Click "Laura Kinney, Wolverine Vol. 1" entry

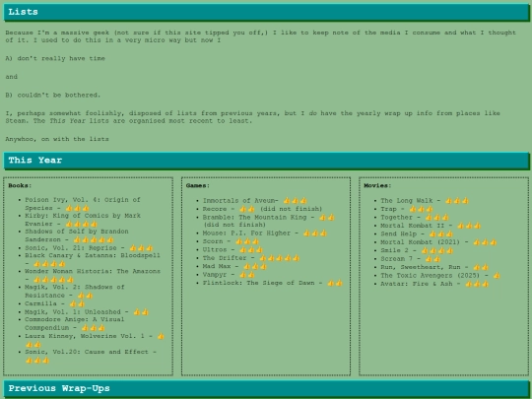click(95, 340)
